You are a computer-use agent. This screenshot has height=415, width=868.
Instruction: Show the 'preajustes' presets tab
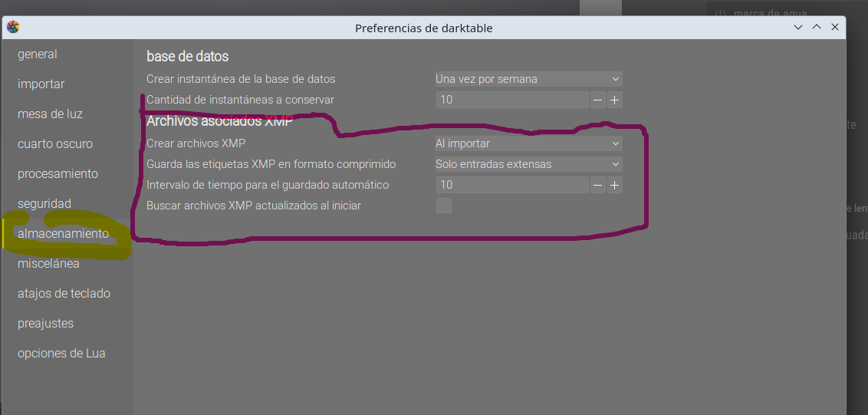[x=46, y=324]
